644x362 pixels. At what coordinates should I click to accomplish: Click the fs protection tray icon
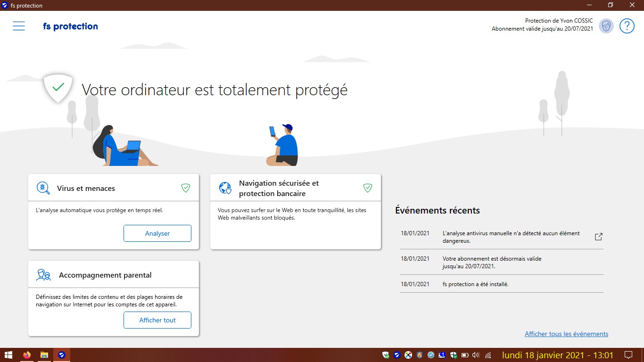[397, 355]
